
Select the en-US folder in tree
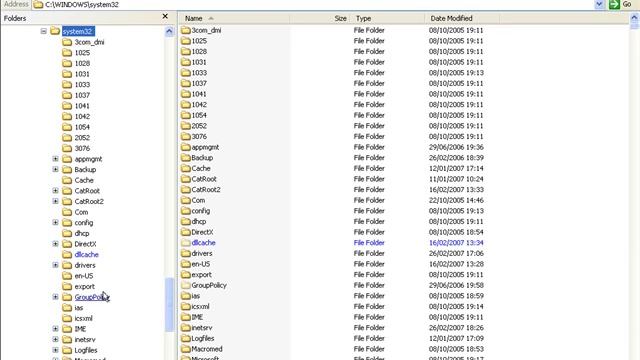[84, 276]
